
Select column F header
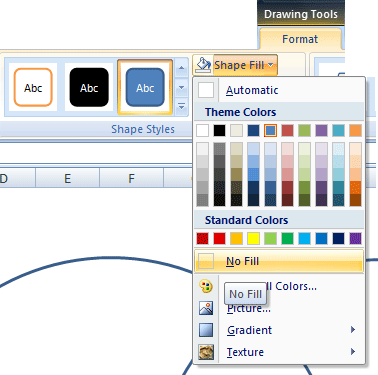point(131,178)
